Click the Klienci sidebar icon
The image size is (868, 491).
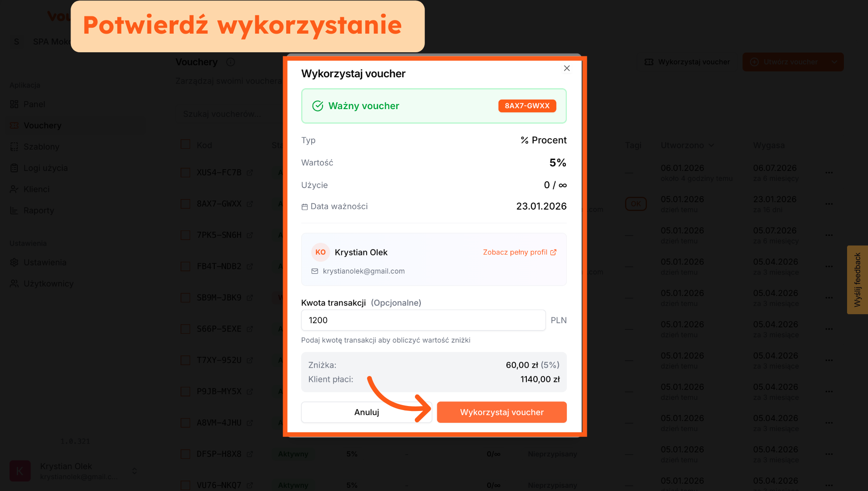pyautogui.click(x=14, y=189)
